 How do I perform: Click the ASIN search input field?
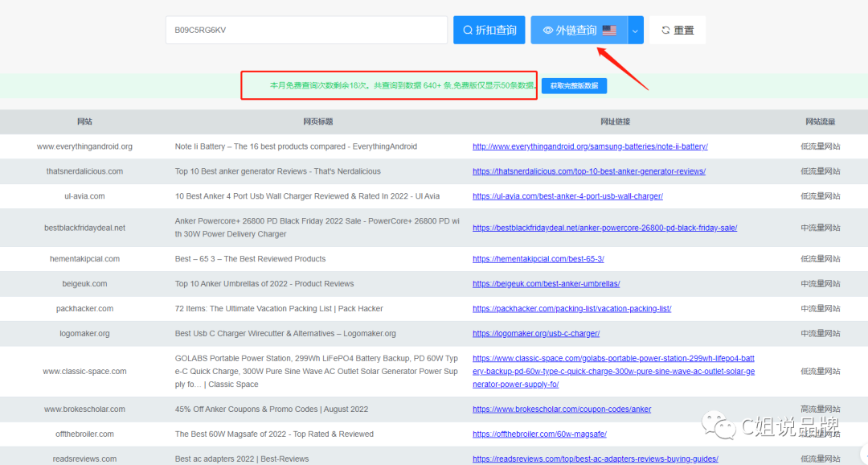pyautogui.click(x=306, y=30)
